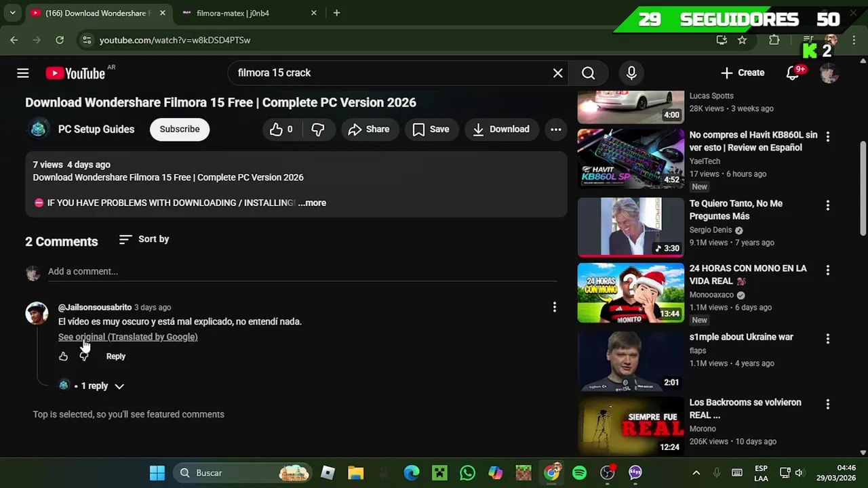
Task: Click the Create button
Action: coord(743,73)
